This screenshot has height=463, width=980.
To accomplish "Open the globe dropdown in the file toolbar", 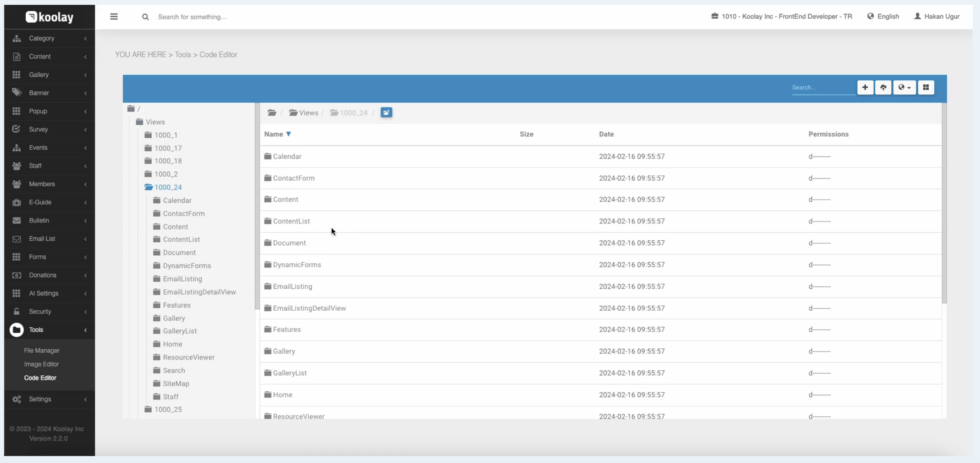I will pyautogui.click(x=904, y=87).
